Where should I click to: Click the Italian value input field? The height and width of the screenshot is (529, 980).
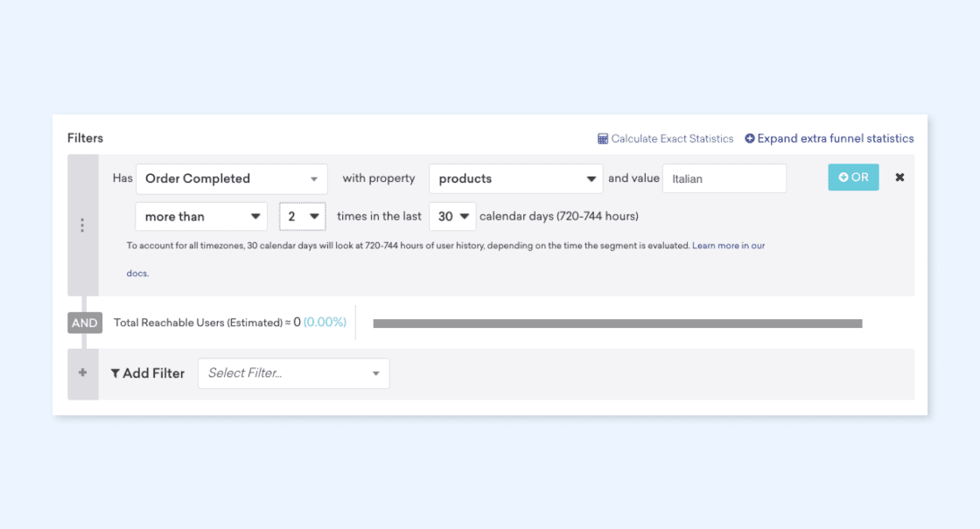(x=724, y=178)
